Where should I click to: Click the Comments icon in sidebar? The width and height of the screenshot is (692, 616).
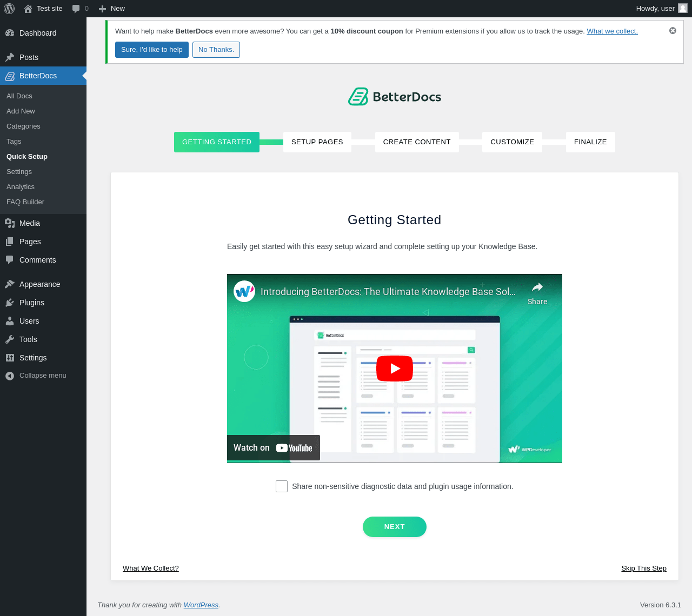point(10,260)
